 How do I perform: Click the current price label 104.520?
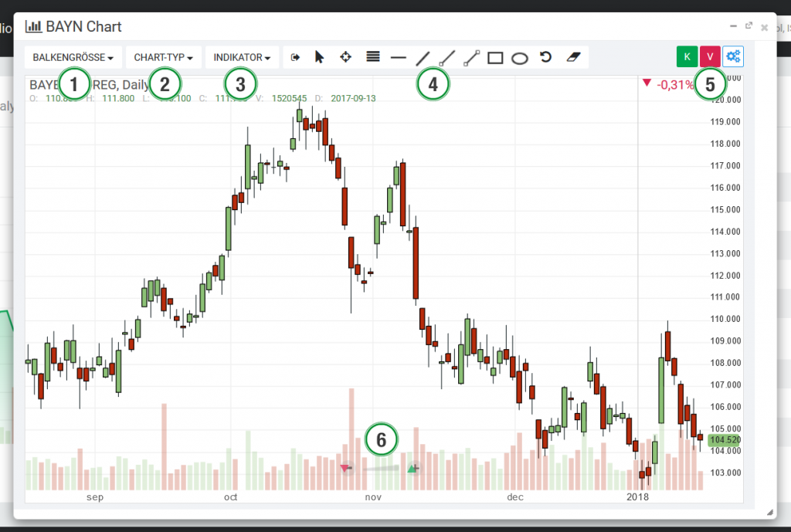click(725, 440)
